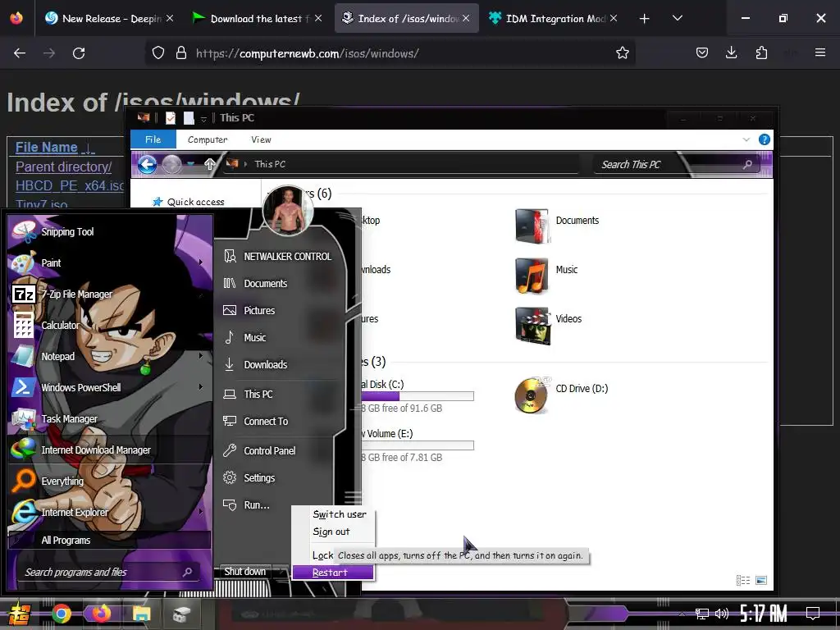Open All Programs list
840x630 pixels.
coord(109,540)
